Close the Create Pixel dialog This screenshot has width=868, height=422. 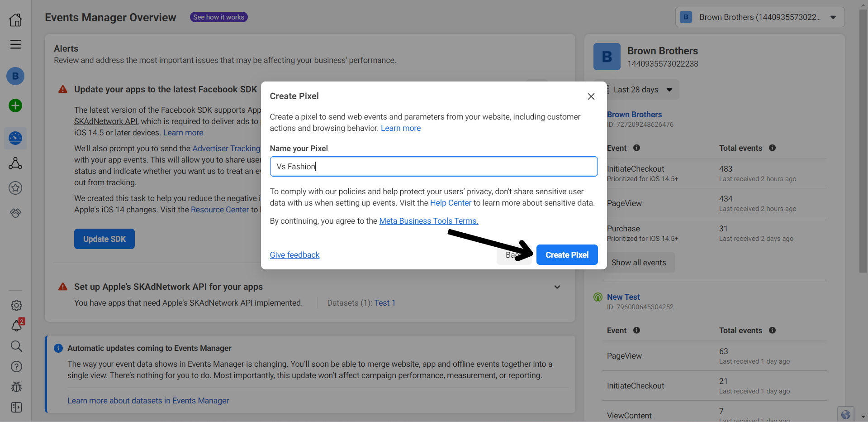[591, 96]
